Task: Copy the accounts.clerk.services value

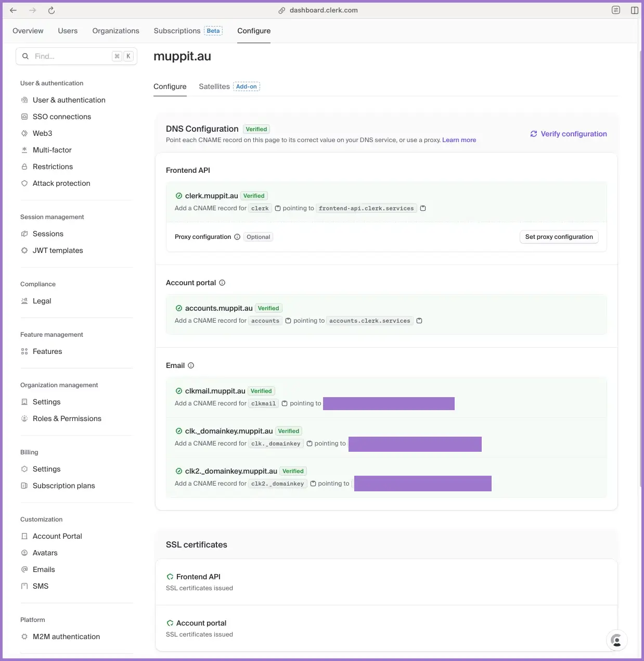Action: (x=419, y=321)
